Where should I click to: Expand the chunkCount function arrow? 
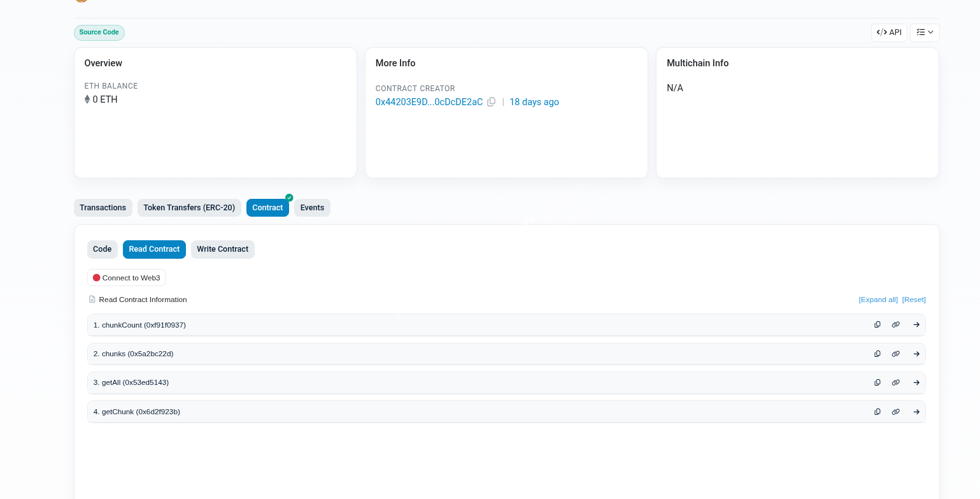(x=916, y=324)
